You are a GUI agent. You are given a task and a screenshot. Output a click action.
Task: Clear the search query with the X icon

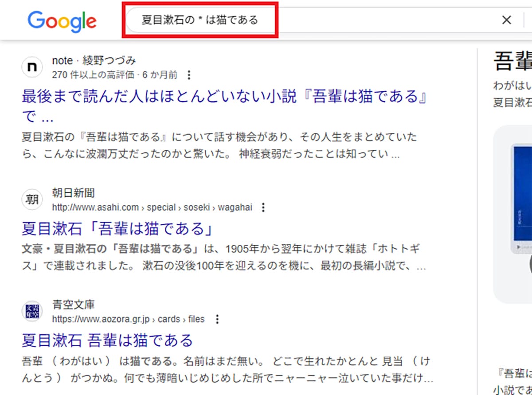coord(506,20)
